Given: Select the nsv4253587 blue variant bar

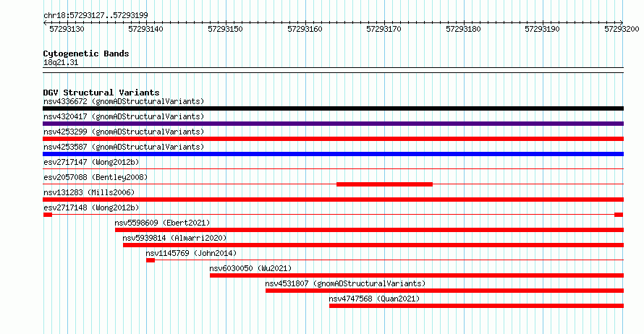Looking at the screenshot, I should tap(333, 154).
